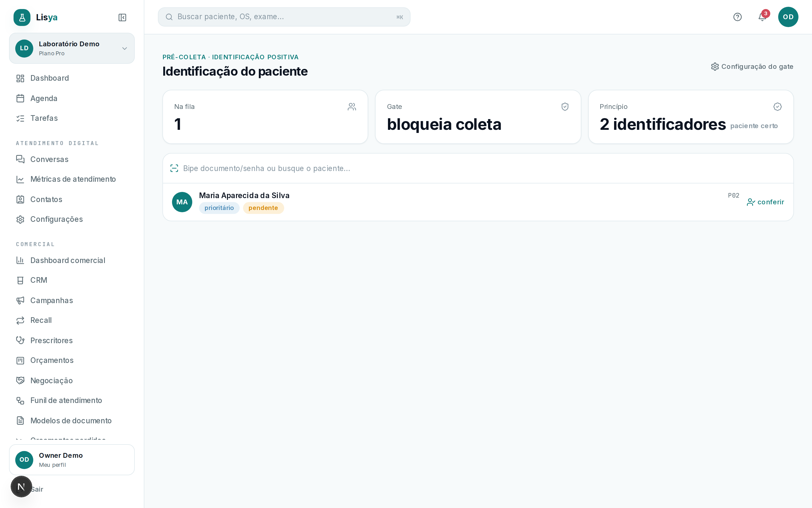
Task: Click the pendente status tag
Action: tap(263, 208)
